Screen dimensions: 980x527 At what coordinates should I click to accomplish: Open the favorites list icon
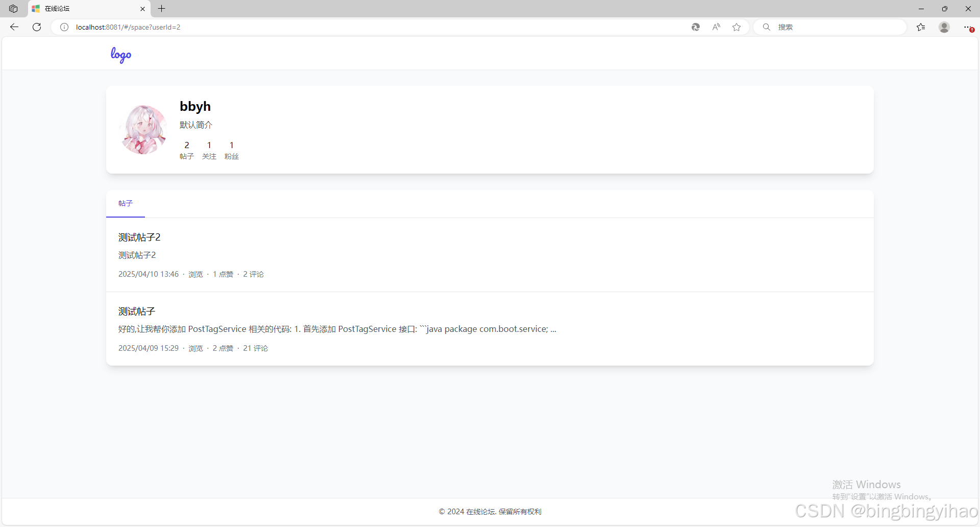921,27
